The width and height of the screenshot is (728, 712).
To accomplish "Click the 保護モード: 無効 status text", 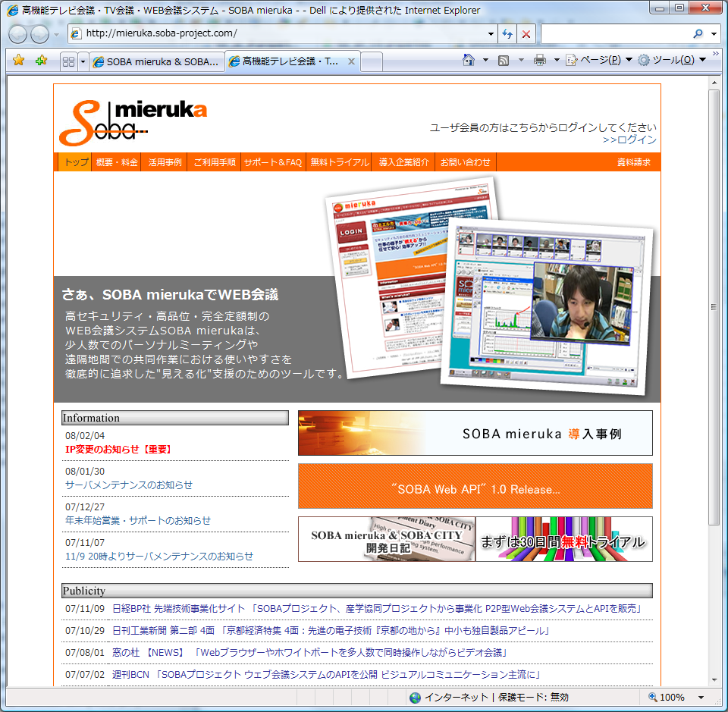I will 533,697.
